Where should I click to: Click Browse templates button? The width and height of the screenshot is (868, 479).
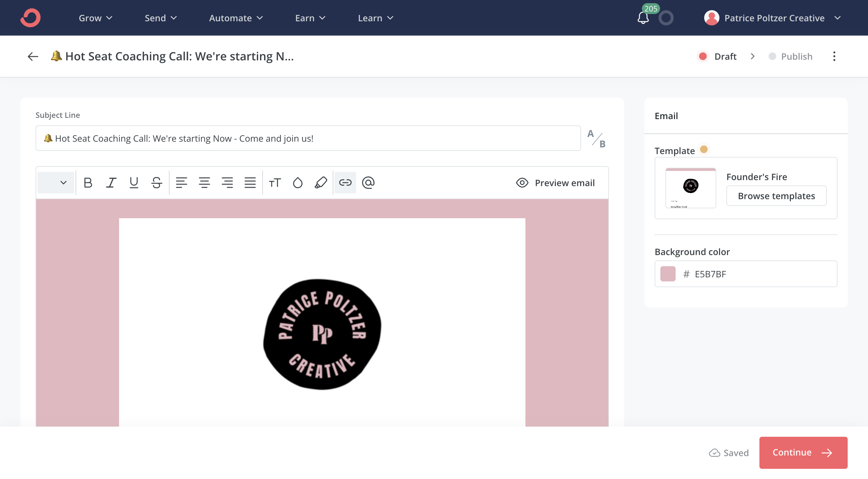coord(776,196)
